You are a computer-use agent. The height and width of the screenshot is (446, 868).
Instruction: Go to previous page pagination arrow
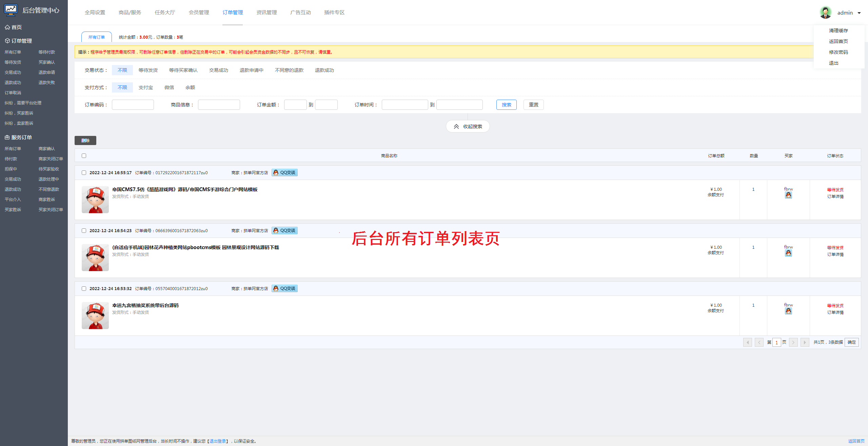[759, 342]
